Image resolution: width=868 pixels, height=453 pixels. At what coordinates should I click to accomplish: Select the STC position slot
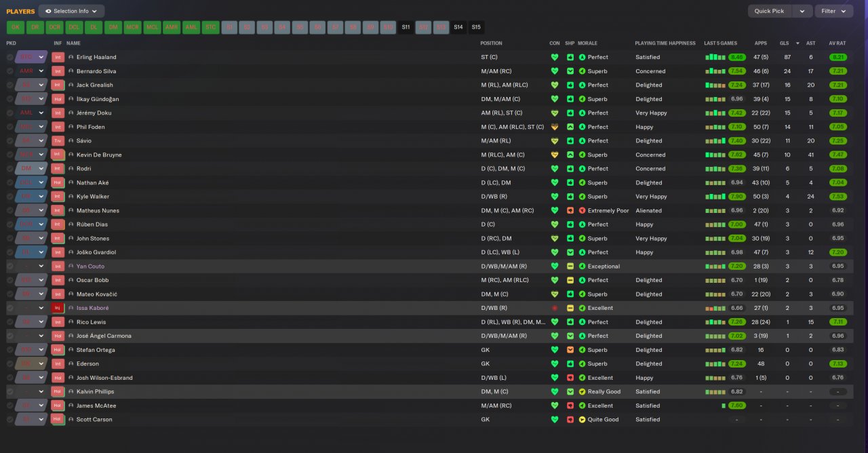coord(211,27)
